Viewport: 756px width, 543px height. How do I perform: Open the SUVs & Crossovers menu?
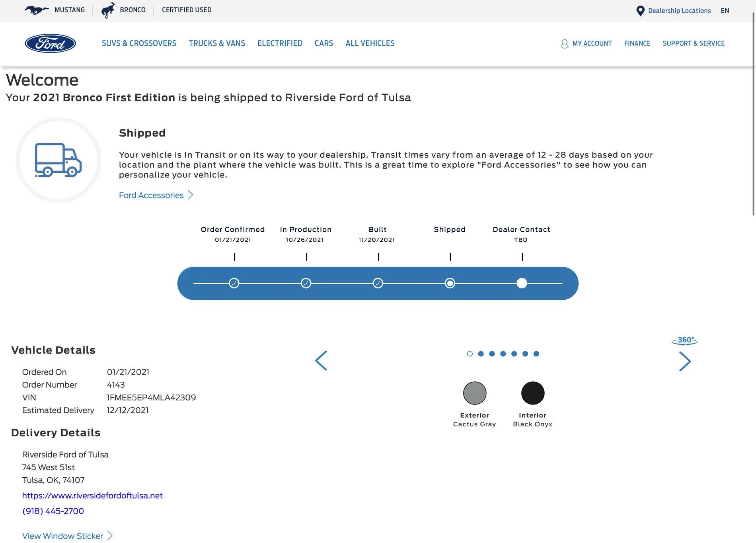[x=139, y=43]
